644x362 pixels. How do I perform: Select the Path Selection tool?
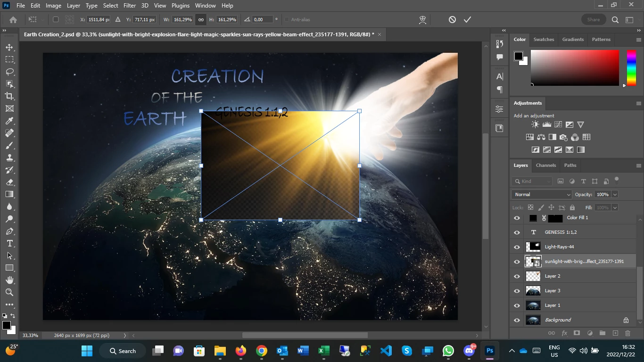pos(9,255)
